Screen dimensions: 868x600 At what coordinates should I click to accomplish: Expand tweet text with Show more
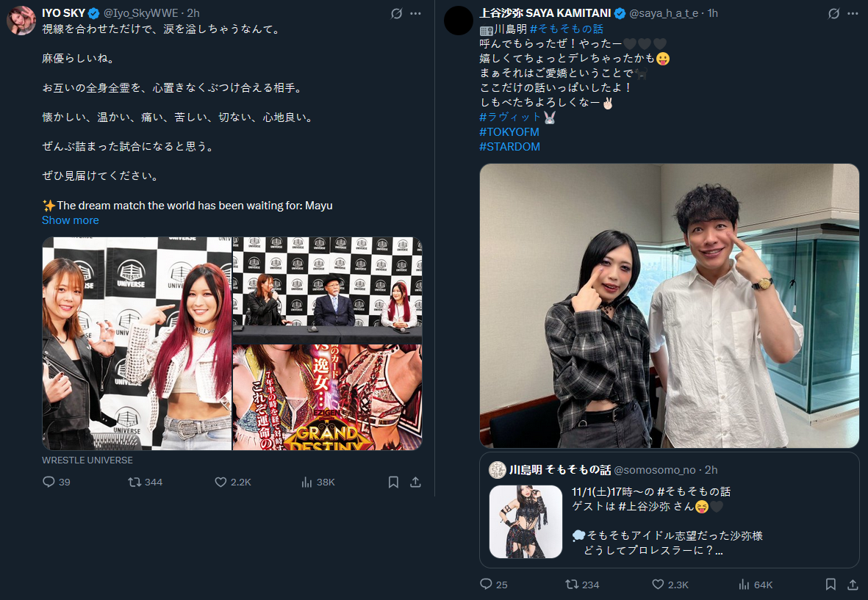tap(71, 220)
